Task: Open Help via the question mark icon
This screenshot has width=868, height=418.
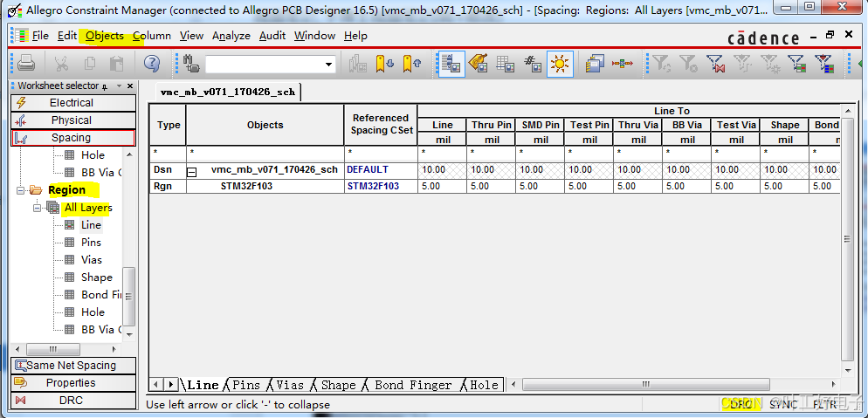Action: click(x=152, y=64)
